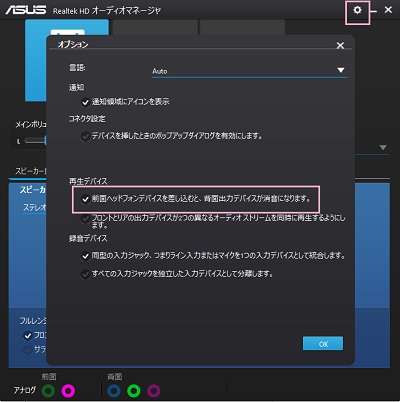This screenshot has height=402, width=400.
Task: Toggle デバイスを挿したときのポップアップダイアログ checkbox
Action: coord(85,136)
